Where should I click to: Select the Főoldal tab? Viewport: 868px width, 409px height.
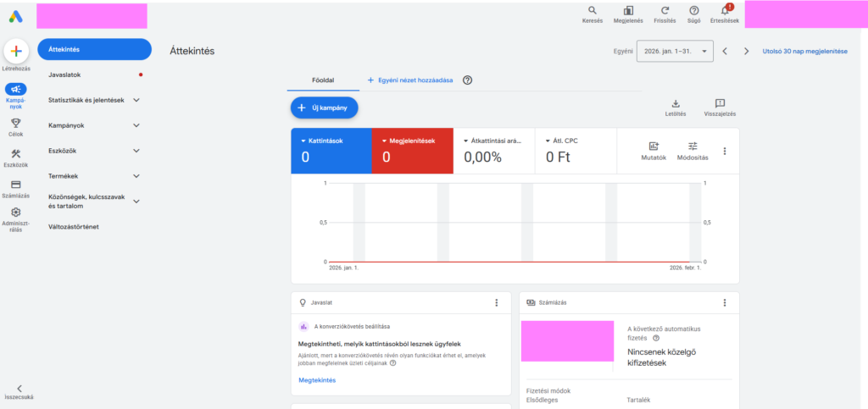pos(321,80)
